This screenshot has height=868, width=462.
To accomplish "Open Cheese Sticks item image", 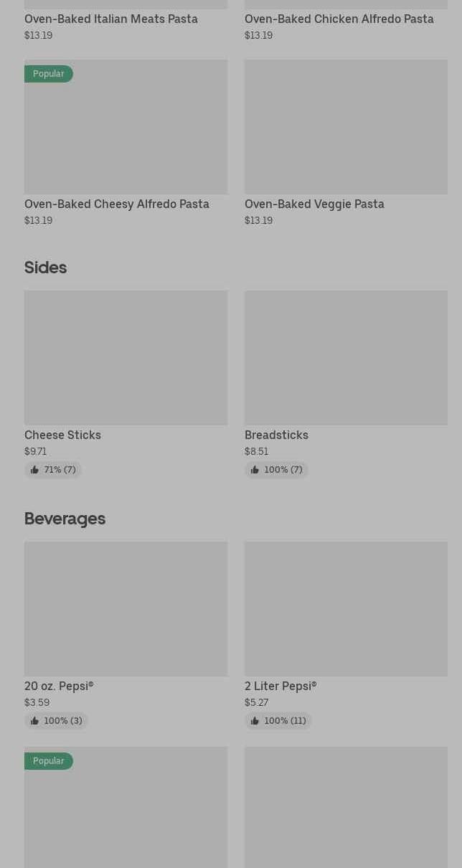I will click(x=126, y=357).
